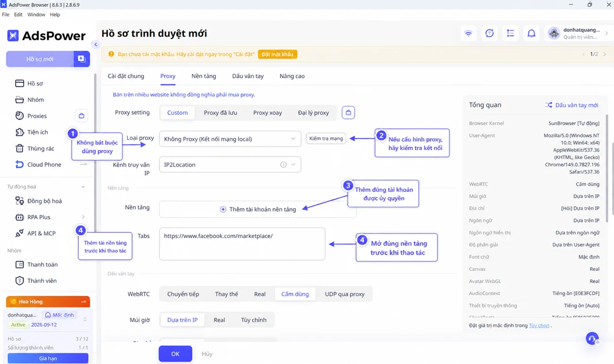This screenshot has height=364, width=614.
Task: Click the Hồ sơ mới button
Action: (40, 59)
